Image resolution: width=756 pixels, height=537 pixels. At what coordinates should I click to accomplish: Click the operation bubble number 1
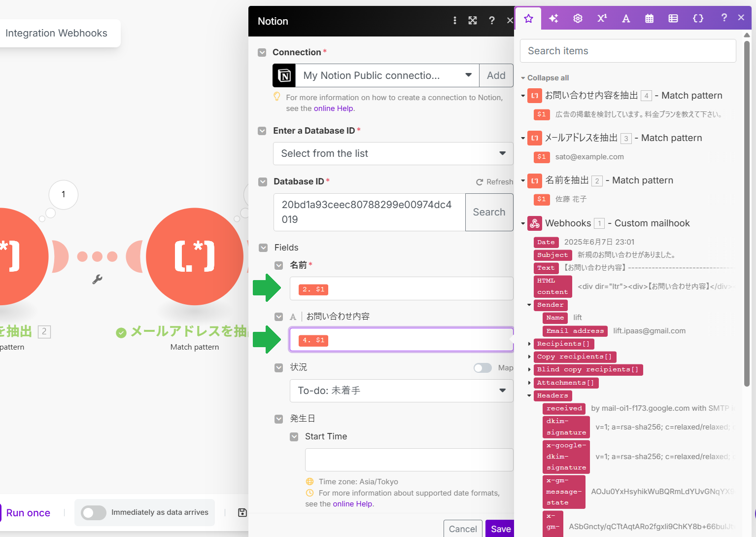click(64, 194)
